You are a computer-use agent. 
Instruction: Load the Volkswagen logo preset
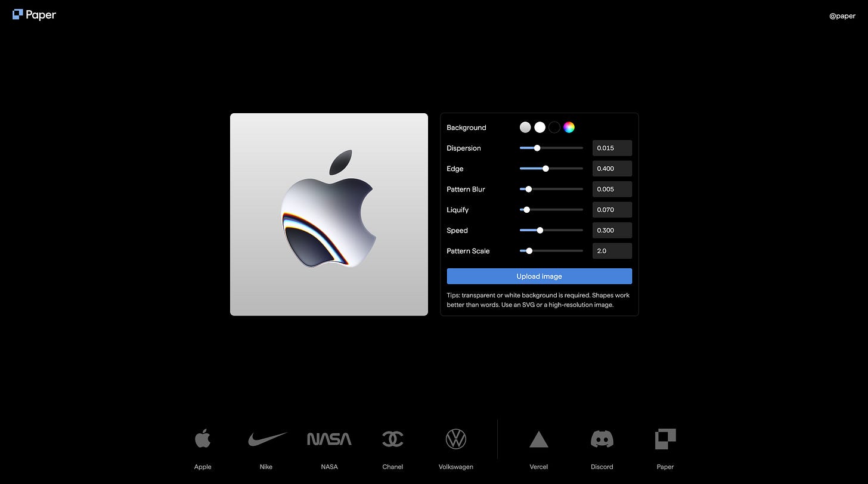click(455, 439)
